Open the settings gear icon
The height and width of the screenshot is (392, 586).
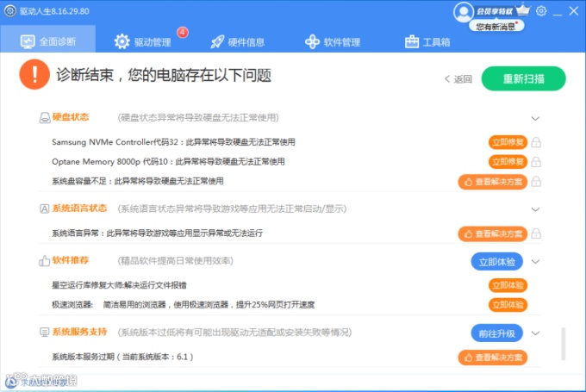click(x=541, y=11)
